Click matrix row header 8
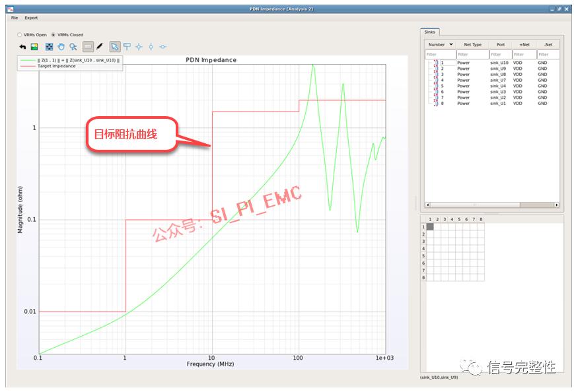This screenshot has height=392, width=574. coord(423,278)
